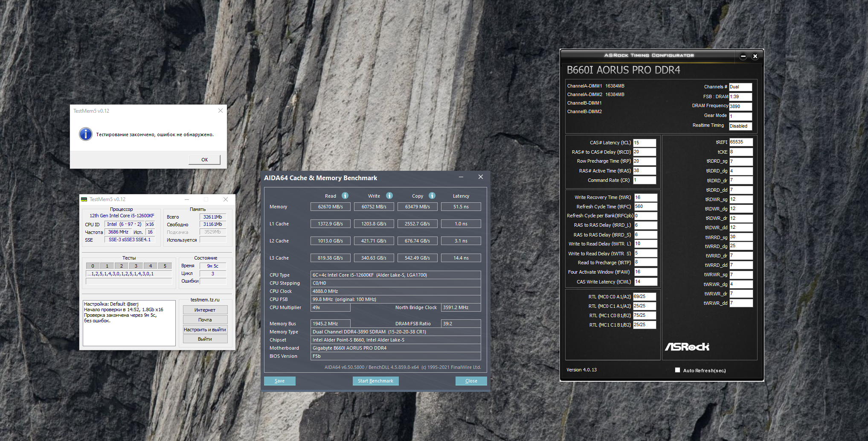
Task: Minimize the ASRock Timing Configurator window
Action: pyautogui.click(x=743, y=56)
